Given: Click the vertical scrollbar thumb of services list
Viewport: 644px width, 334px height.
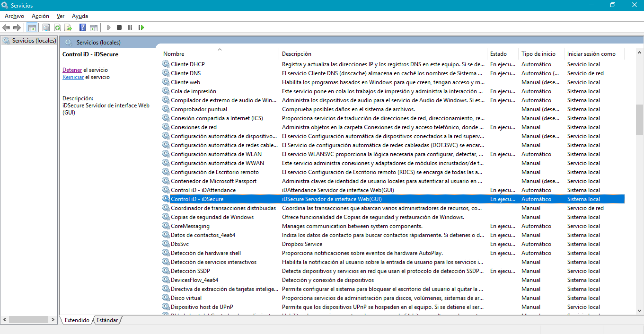Looking at the screenshot, I should 639,120.
